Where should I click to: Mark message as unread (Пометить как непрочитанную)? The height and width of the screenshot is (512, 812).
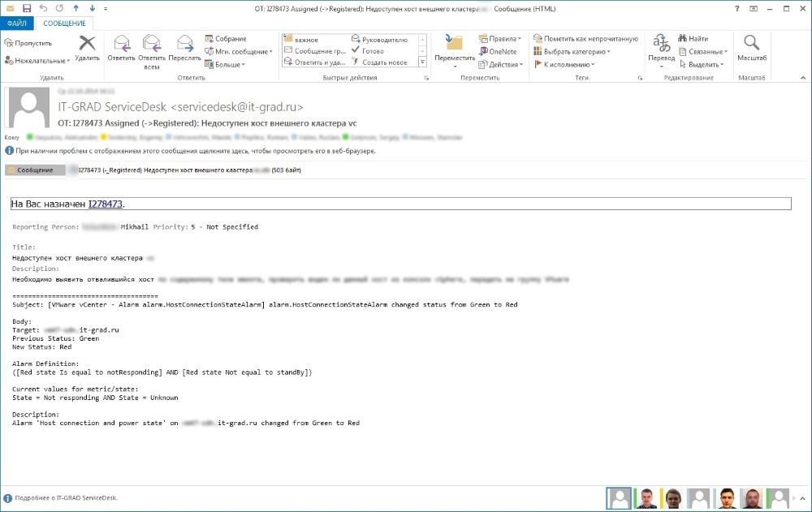[585, 38]
